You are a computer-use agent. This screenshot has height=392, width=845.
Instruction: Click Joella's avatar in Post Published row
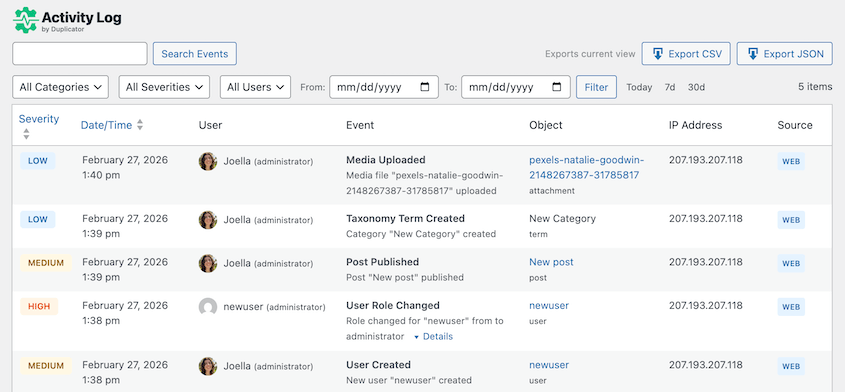pos(207,263)
